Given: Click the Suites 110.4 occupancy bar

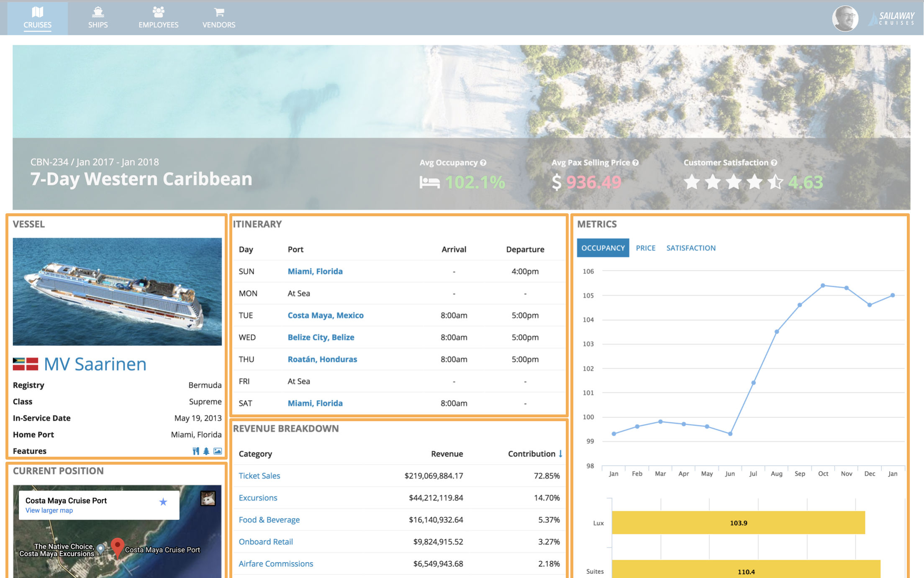Looking at the screenshot, I should point(746,569).
